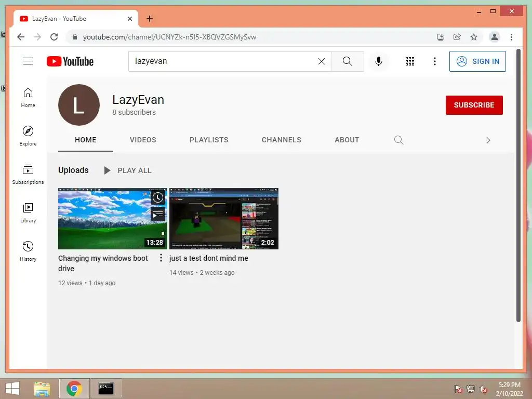This screenshot has height=399, width=532.
Task: Click the browser address bar URL
Action: pyautogui.click(x=169, y=37)
